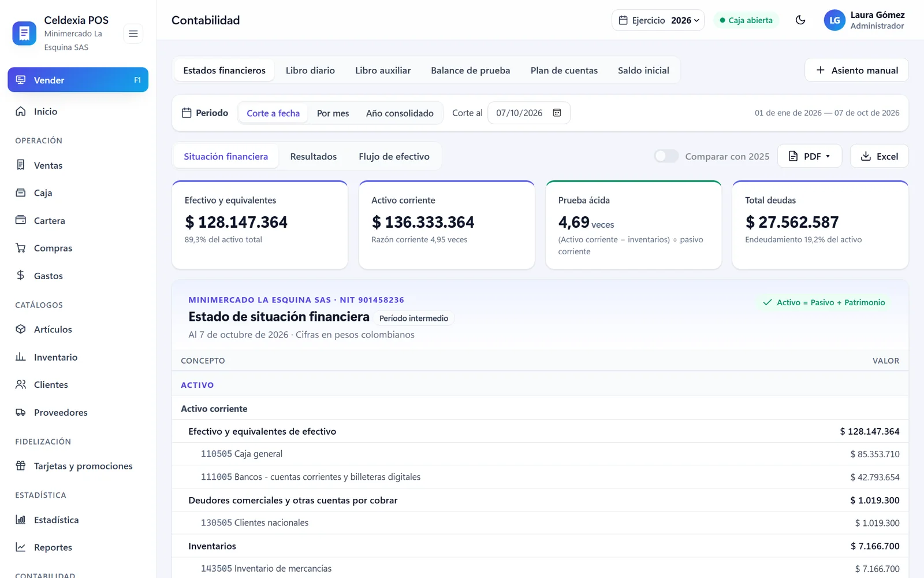
Task: Enable Comparar con 2025 switch
Action: point(666,156)
